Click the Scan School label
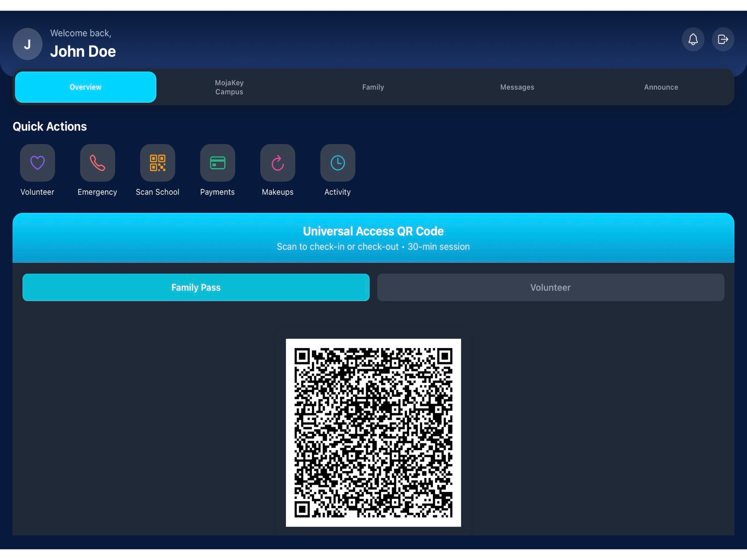The width and height of the screenshot is (747, 560). pos(157,192)
